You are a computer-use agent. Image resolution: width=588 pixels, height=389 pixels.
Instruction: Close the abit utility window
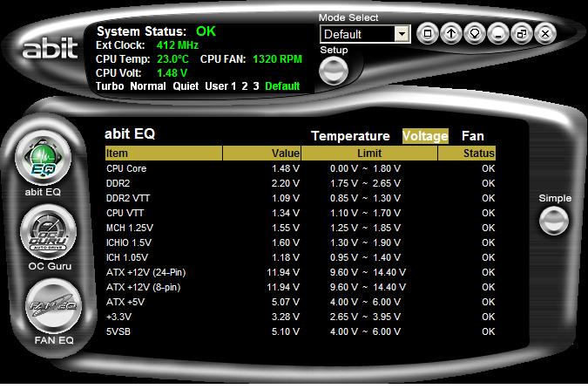(x=545, y=34)
